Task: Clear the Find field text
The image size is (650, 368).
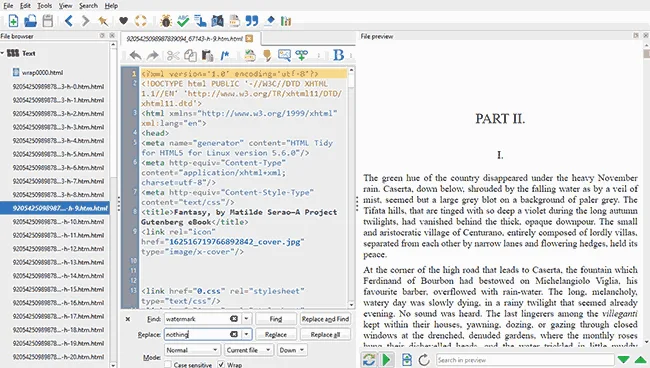Action: (234, 319)
